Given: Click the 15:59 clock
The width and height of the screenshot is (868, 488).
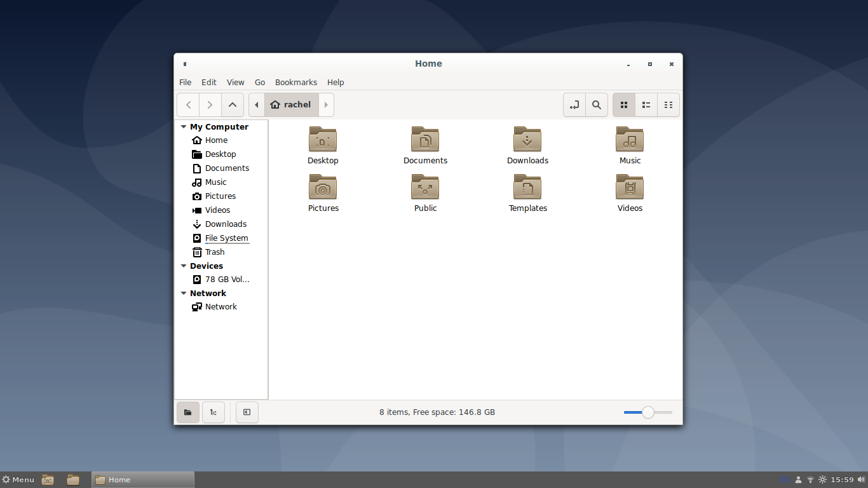Looking at the screenshot, I should 842,480.
